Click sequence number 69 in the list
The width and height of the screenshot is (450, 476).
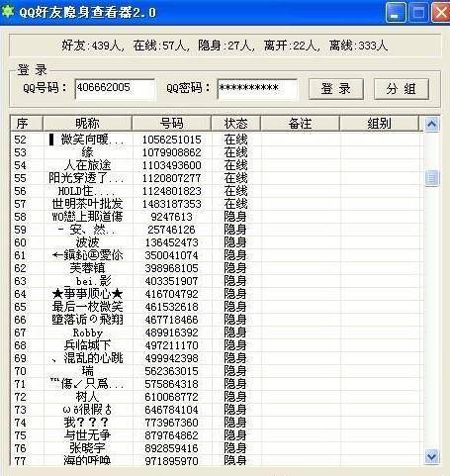click(20, 358)
